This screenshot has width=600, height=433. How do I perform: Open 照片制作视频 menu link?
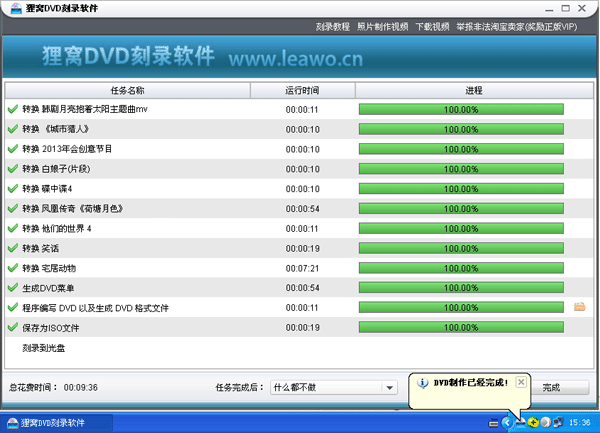coord(382,27)
